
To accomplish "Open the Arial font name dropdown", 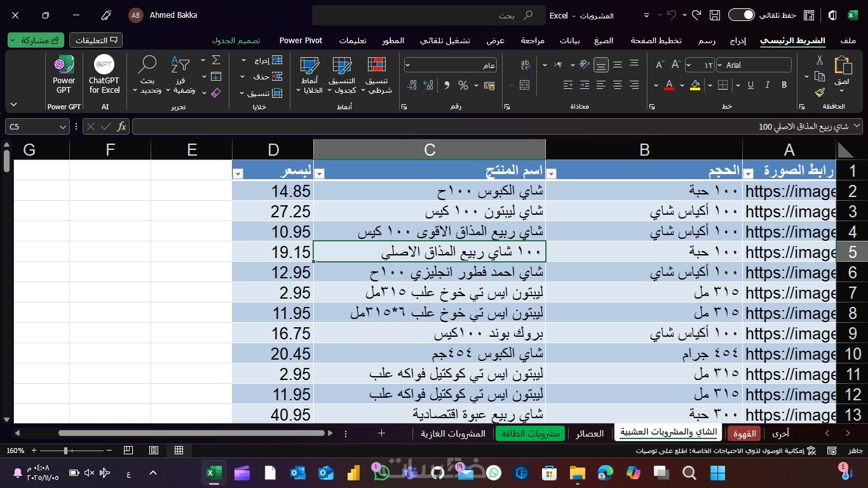I will coord(720,65).
